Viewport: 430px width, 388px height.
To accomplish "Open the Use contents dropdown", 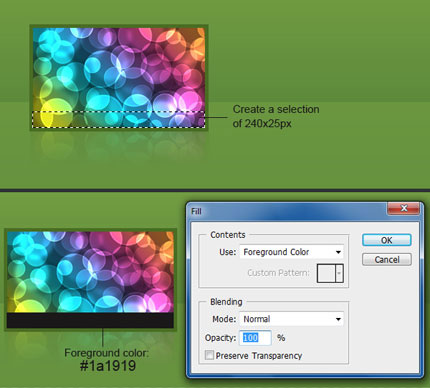I will coord(291,252).
